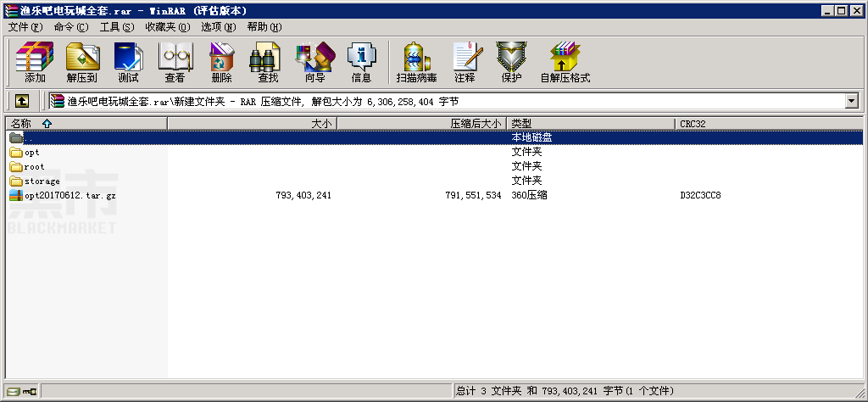Sort by 名称 column header
Image resolution: width=868 pixels, height=402 pixels.
click(86, 124)
